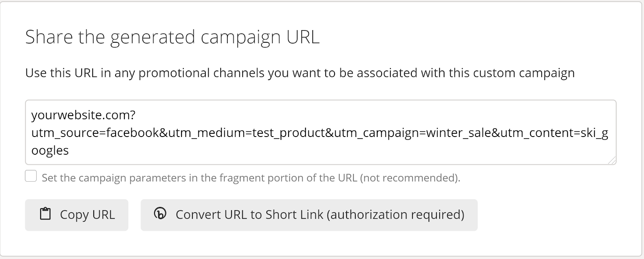Place cursor on 'yourwebsite.com?' in the URL

click(x=83, y=116)
